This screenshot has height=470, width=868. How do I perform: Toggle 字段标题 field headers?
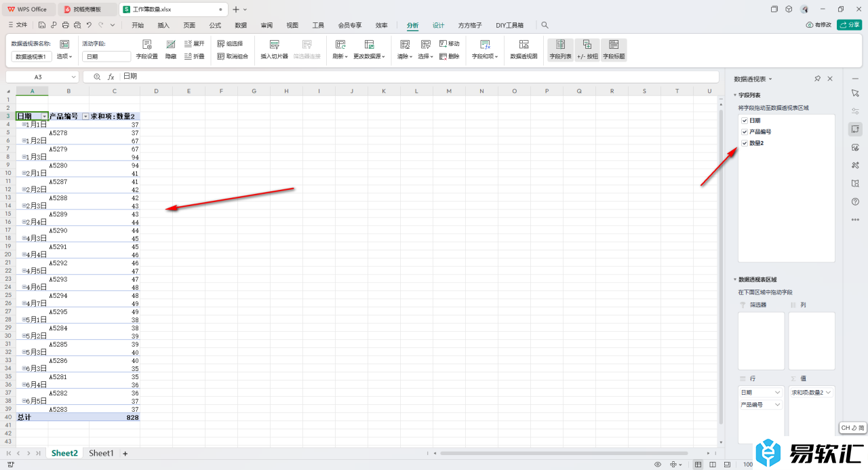click(x=614, y=50)
